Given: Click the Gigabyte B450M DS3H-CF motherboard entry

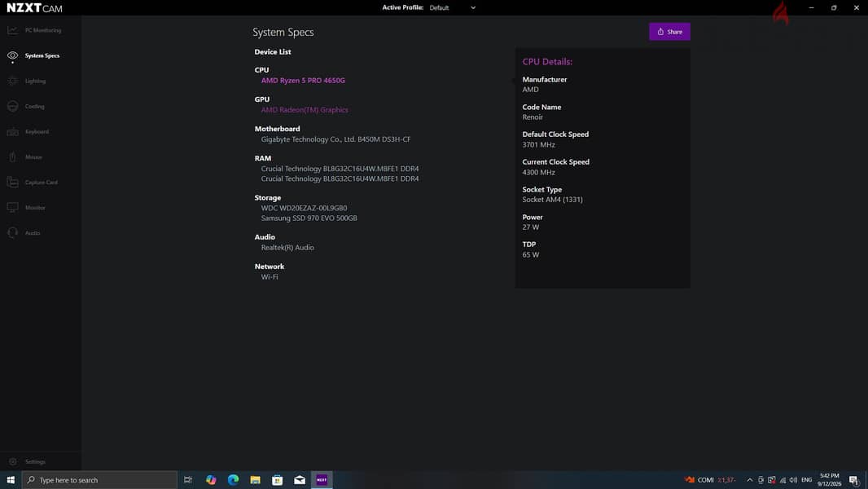Looking at the screenshot, I should tap(335, 139).
